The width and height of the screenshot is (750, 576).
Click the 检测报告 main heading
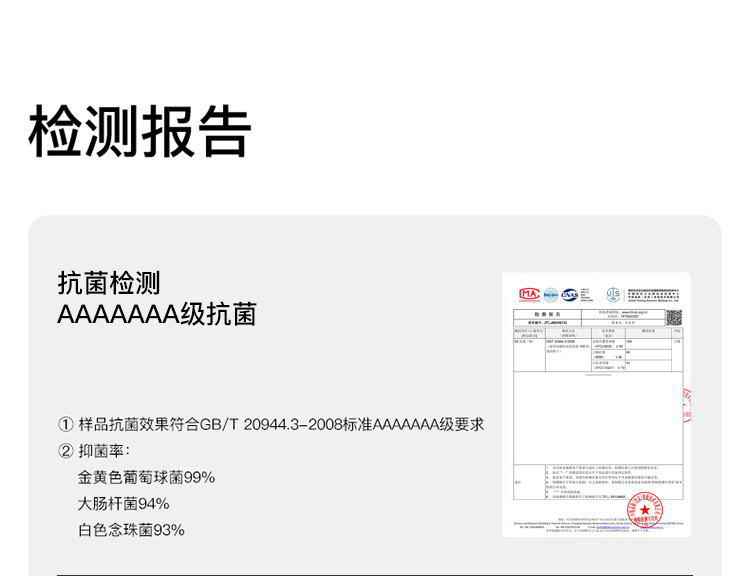point(139,131)
